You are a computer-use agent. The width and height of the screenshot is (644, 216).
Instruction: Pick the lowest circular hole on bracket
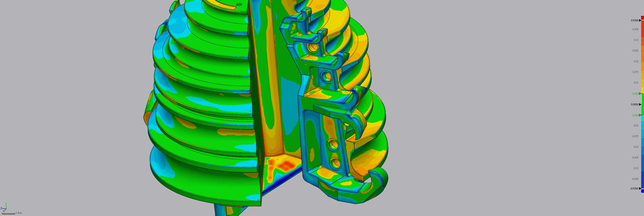[x=335, y=163]
